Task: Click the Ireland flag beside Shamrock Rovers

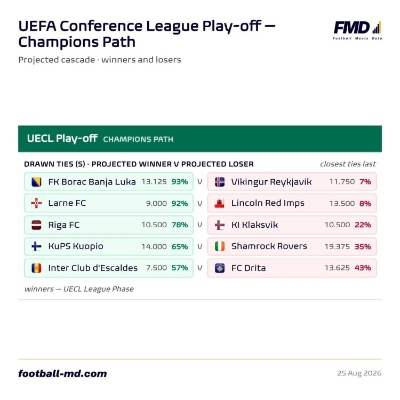Action: 220,246
